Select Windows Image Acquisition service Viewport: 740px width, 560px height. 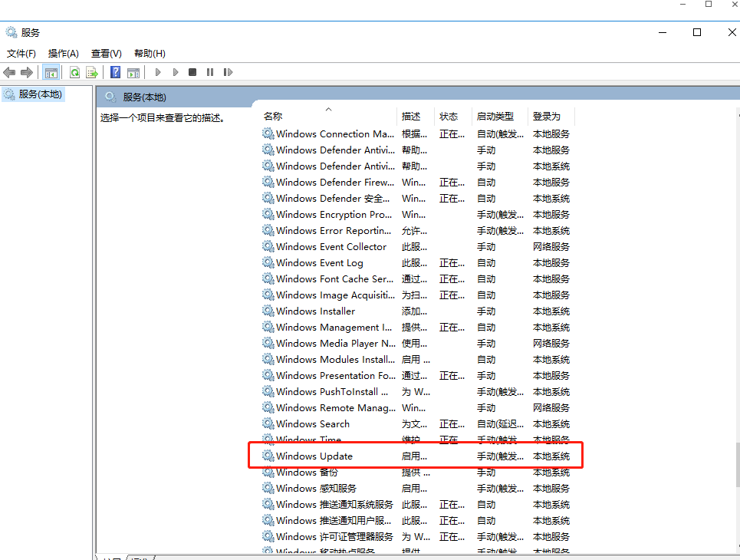pos(416,295)
